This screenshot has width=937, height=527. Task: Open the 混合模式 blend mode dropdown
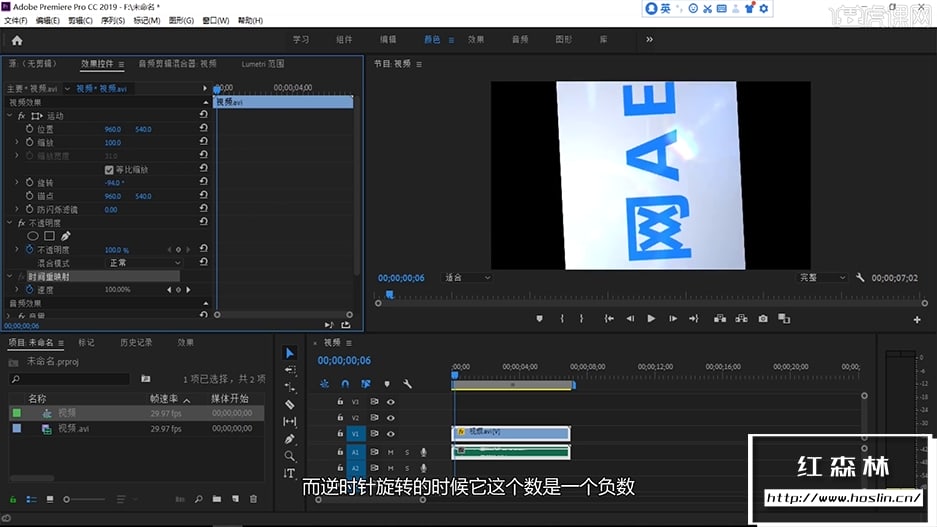pos(144,263)
